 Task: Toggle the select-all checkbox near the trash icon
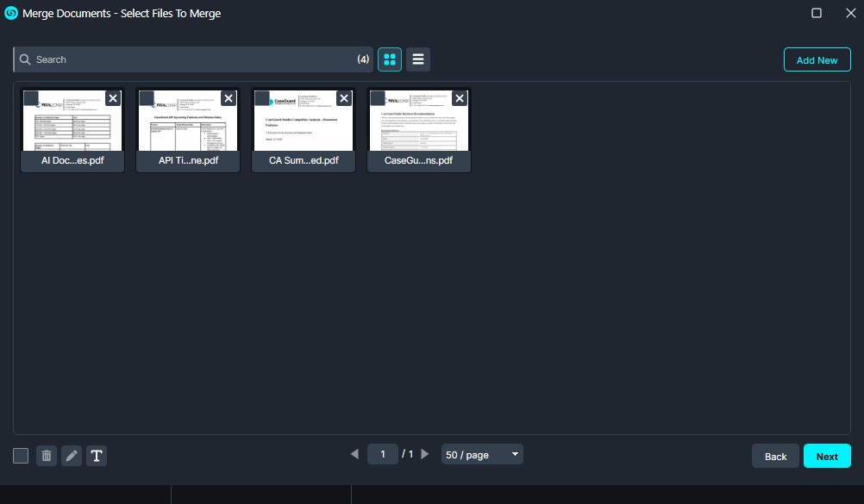pos(21,455)
